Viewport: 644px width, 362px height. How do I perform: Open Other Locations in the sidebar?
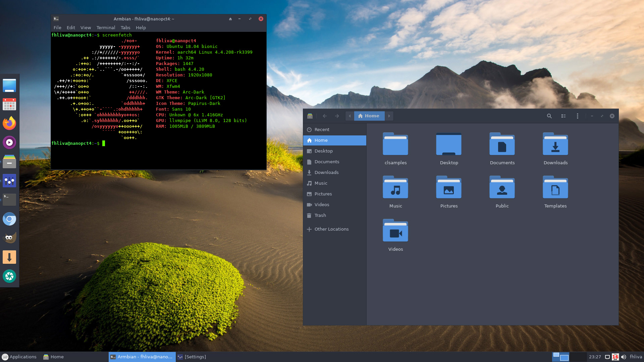point(335,229)
